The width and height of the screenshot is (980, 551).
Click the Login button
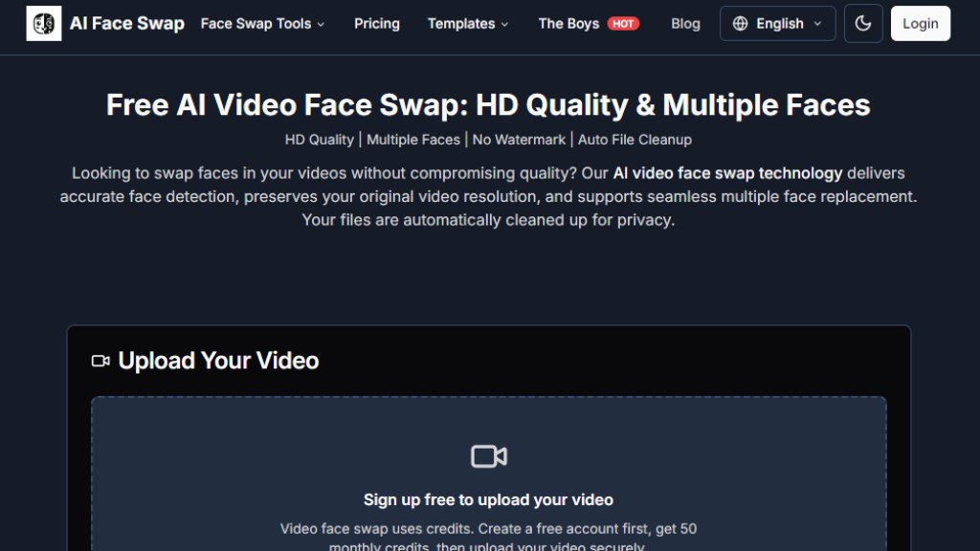(920, 24)
